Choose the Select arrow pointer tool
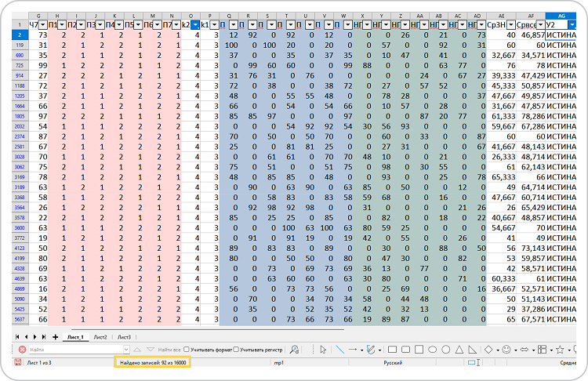Image resolution: width=588 pixels, height=381 pixels. (x=323, y=350)
